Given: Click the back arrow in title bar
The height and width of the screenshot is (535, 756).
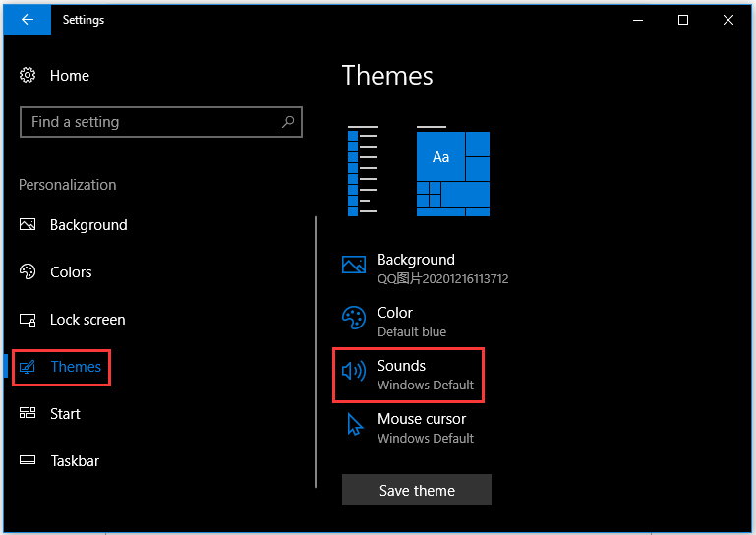Looking at the screenshot, I should point(28,20).
